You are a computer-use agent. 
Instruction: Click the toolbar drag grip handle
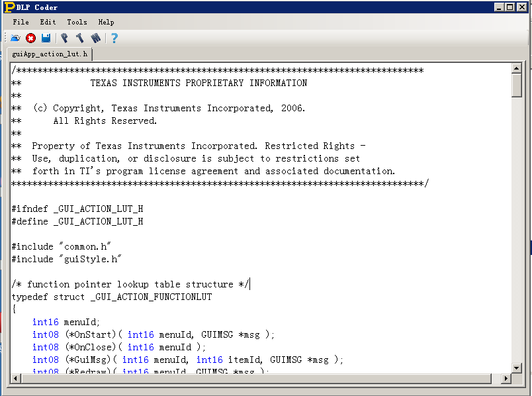5,38
